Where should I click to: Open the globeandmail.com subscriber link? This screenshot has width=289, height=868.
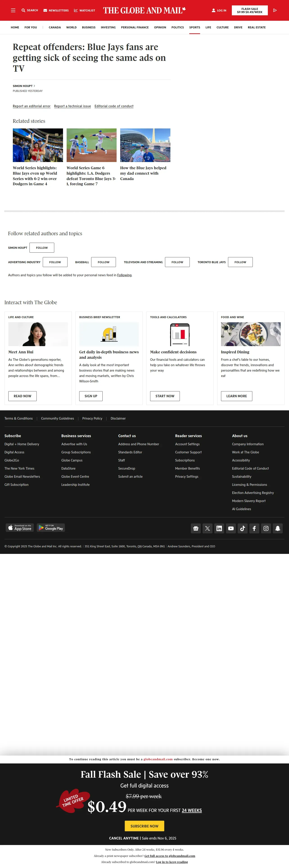[x=158, y=759]
